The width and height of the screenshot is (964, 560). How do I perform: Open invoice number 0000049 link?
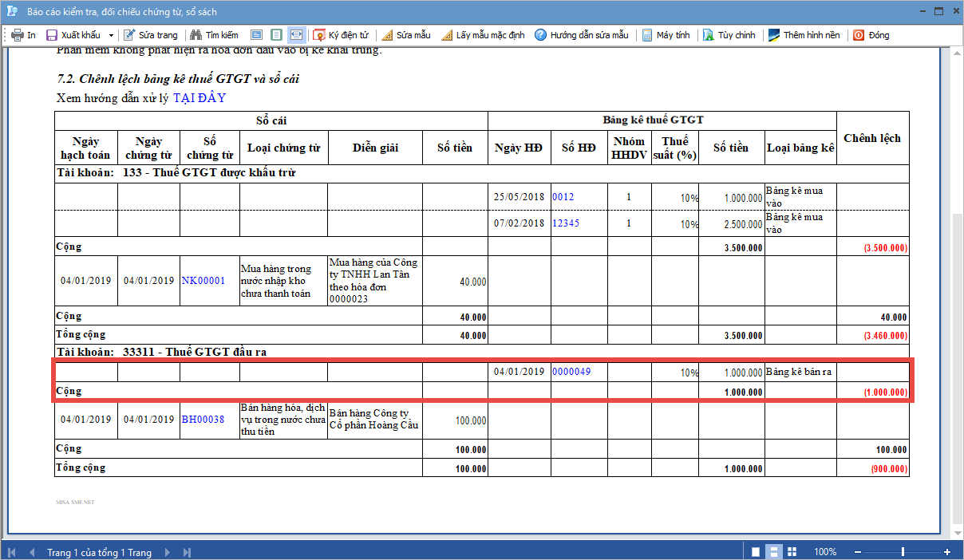click(571, 372)
